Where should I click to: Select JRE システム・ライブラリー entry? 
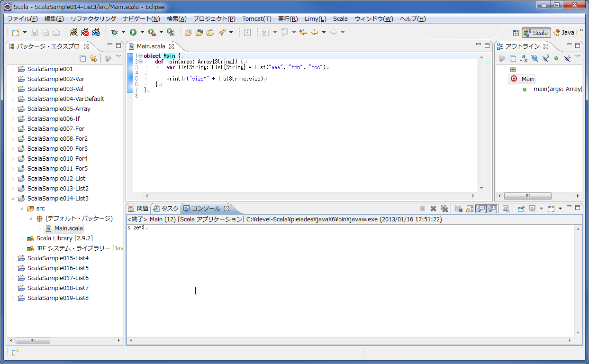[73, 248]
